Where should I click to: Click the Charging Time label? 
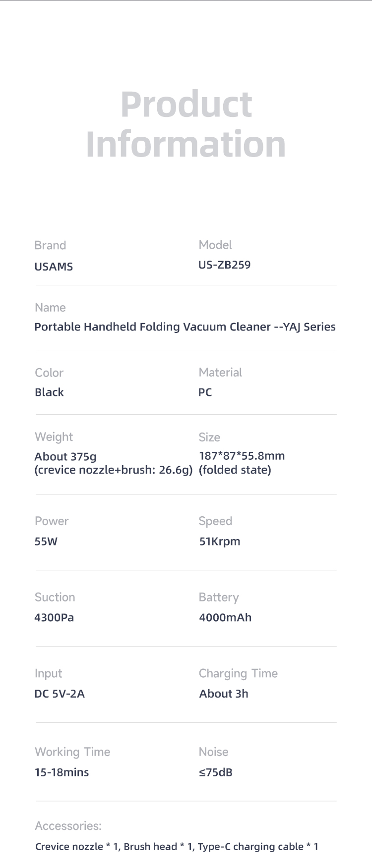point(238,673)
